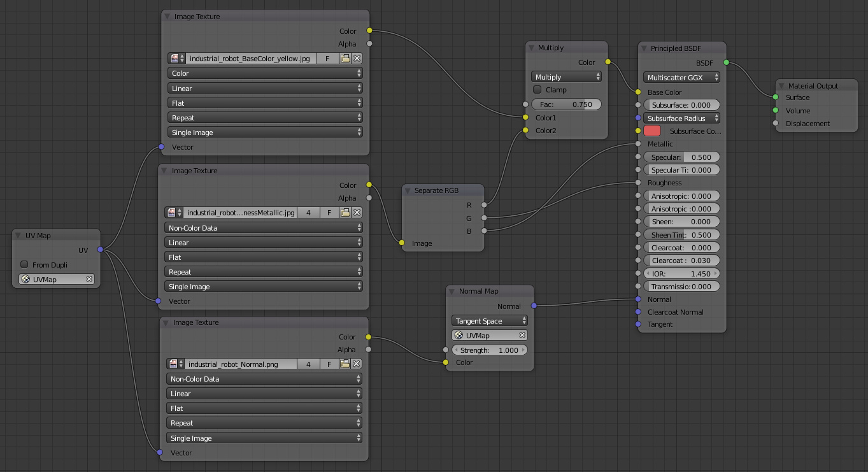This screenshot has height=472, width=868.
Task: Collapse the Principled BSDF node
Action: click(644, 48)
